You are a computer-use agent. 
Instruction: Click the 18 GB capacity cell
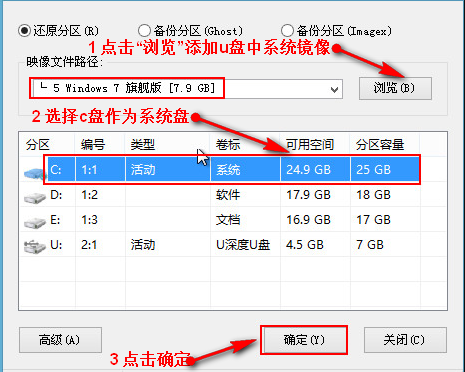373,195
